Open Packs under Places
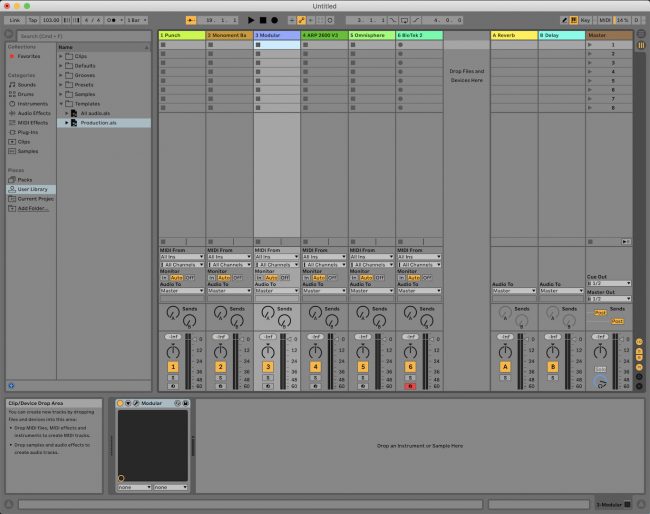Image resolution: width=650 pixels, height=514 pixels. 25,179
